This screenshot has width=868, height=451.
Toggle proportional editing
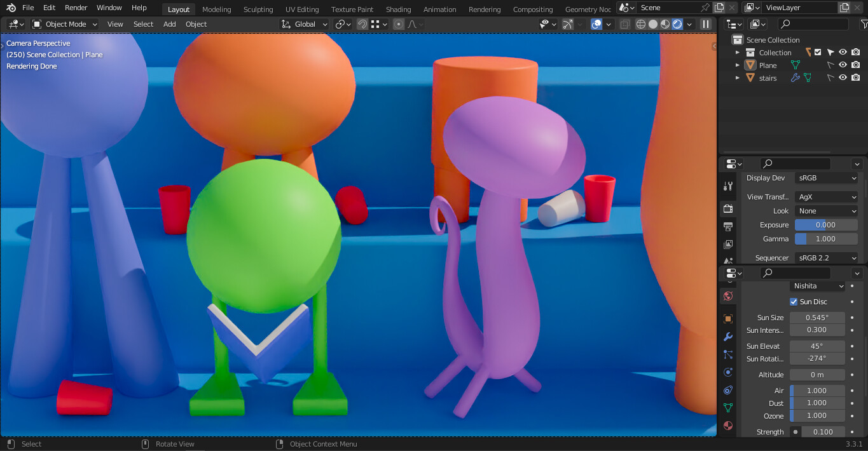click(399, 24)
